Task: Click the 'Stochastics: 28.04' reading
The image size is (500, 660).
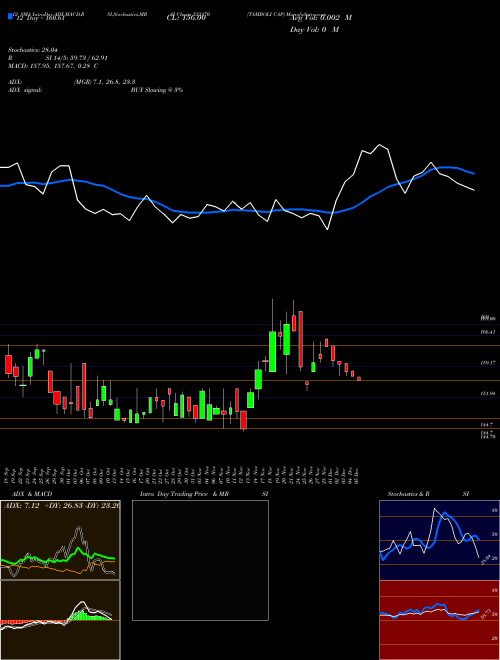Action: (32, 50)
